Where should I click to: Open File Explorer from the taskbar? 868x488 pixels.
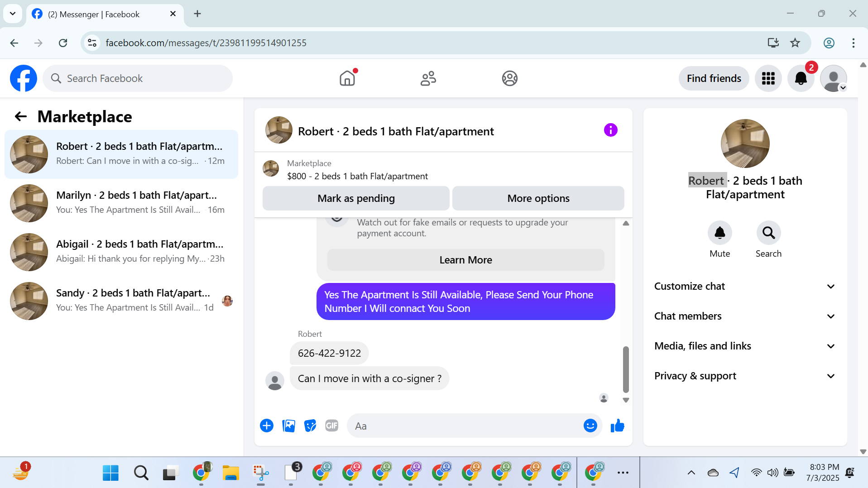[230, 473]
